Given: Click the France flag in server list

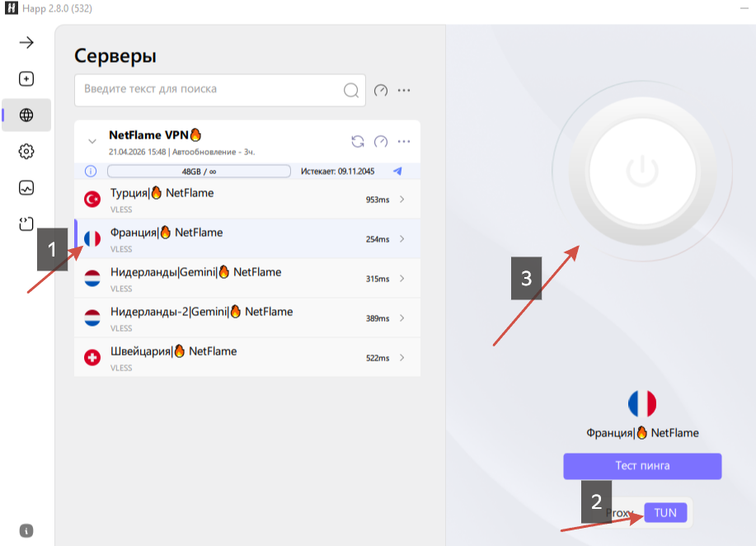Looking at the screenshot, I should pos(92,238).
